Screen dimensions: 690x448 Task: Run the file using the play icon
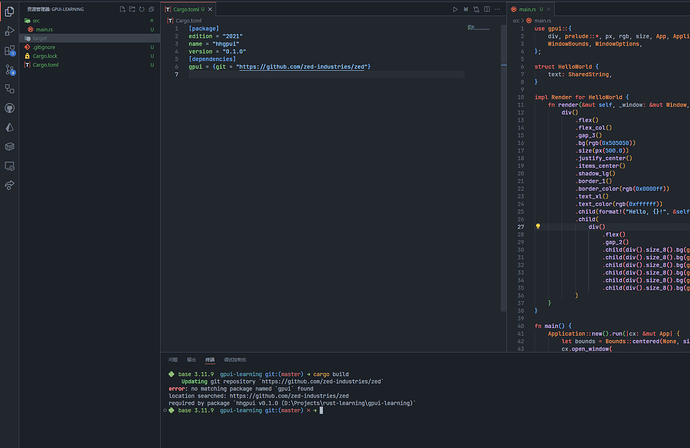tap(455, 9)
